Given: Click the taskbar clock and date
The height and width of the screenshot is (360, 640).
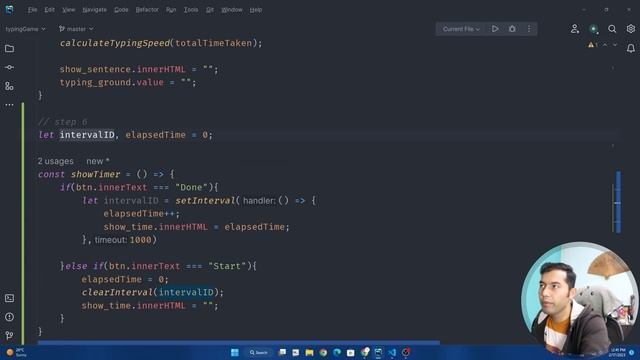Looking at the screenshot, I should click(618, 352).
